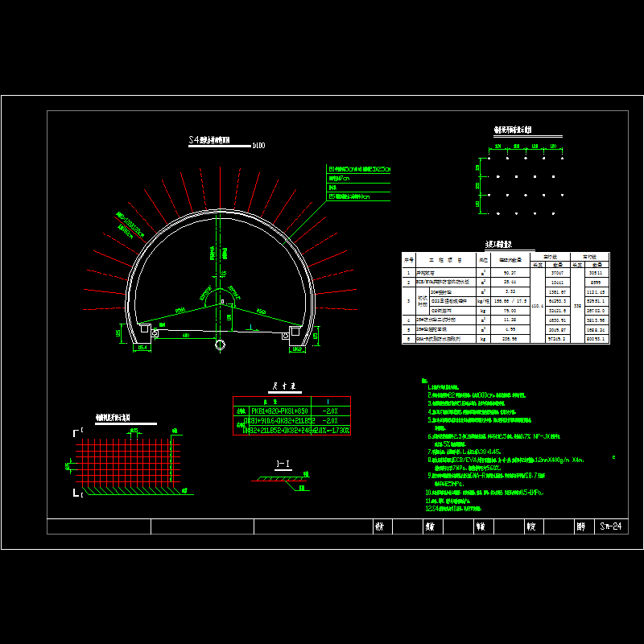Select the 尺寸表 table heading
This screenshot has width=644, height=644.
point(284,386)
